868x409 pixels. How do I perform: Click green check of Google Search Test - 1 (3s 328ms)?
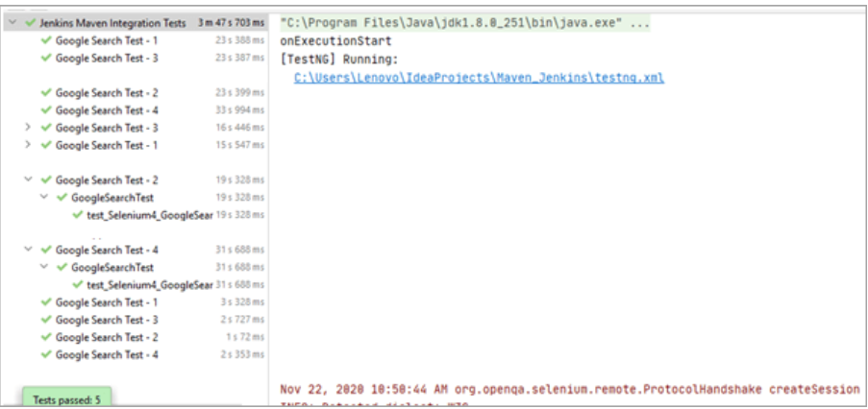(46, 302)
